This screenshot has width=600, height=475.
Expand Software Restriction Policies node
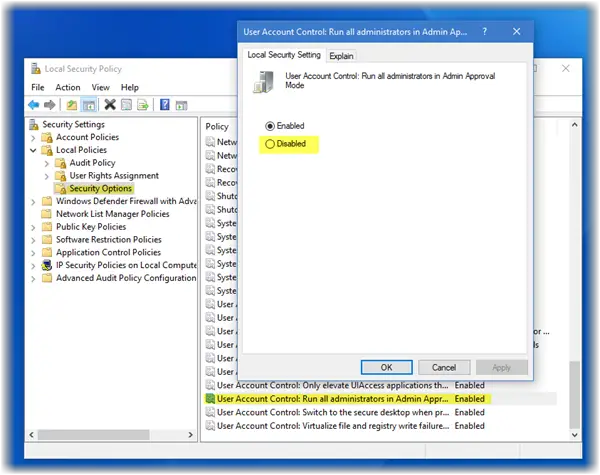pos(33,240)
